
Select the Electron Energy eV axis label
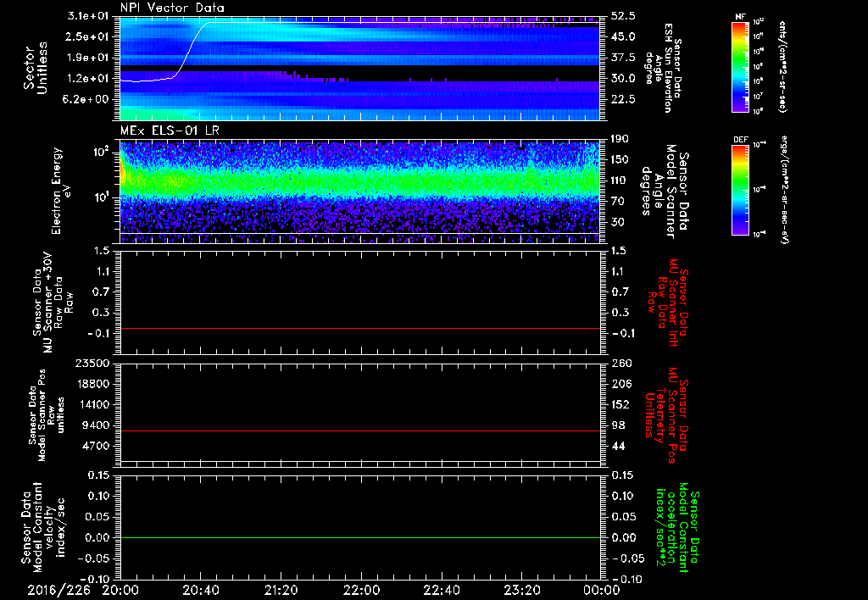click(58, 191)
